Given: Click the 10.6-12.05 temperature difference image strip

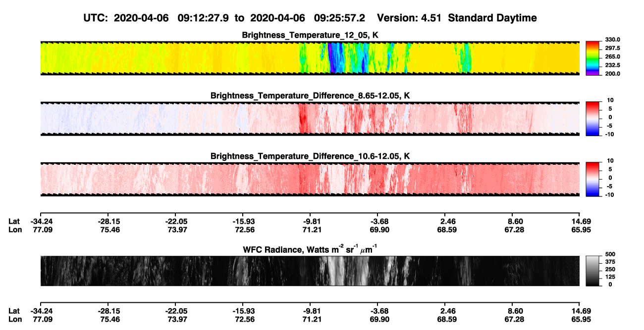Looking at the screenshot, I should point(310,179).
